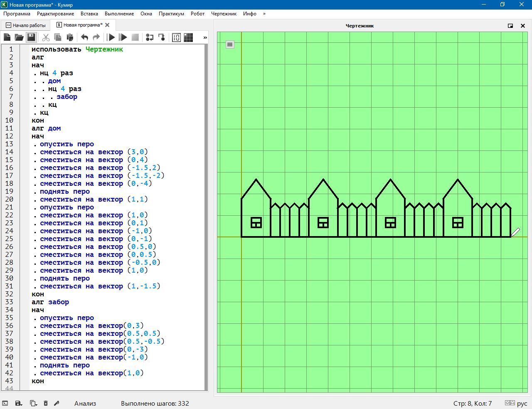Image resolution: width=532 pixels, height=409 pixels.
Task: Click the Cut scissors icon
Action: (46, 37)
